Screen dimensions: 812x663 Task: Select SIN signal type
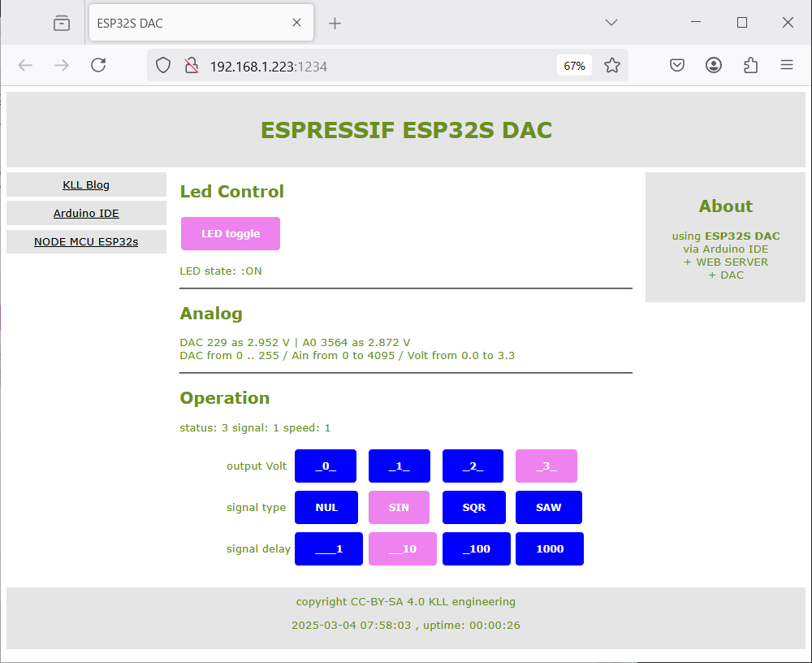(399, 508)
